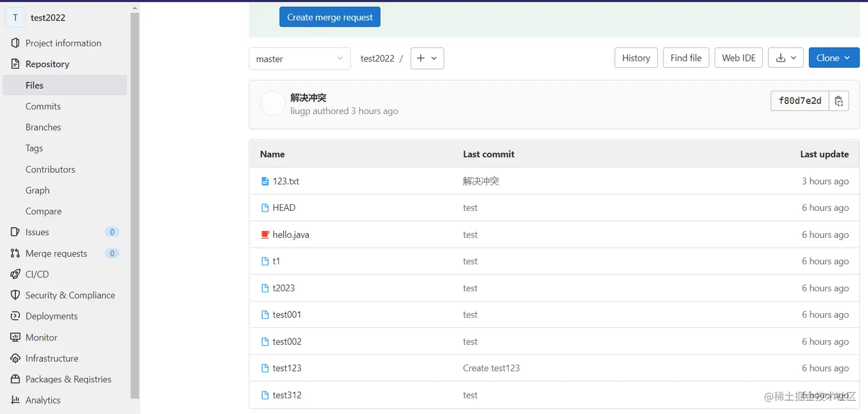Click the Packages & Registries icon
The height and width of the screenshot is (414, 868).
point(15,379)
